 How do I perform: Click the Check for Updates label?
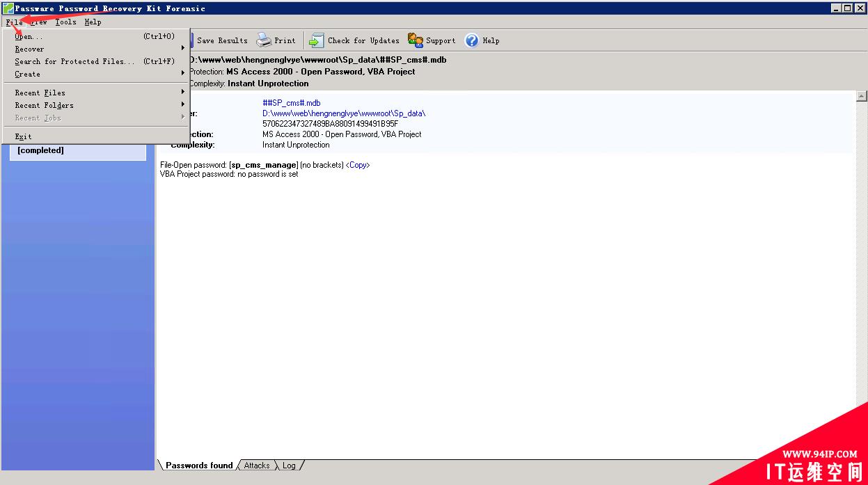(363, 40)
